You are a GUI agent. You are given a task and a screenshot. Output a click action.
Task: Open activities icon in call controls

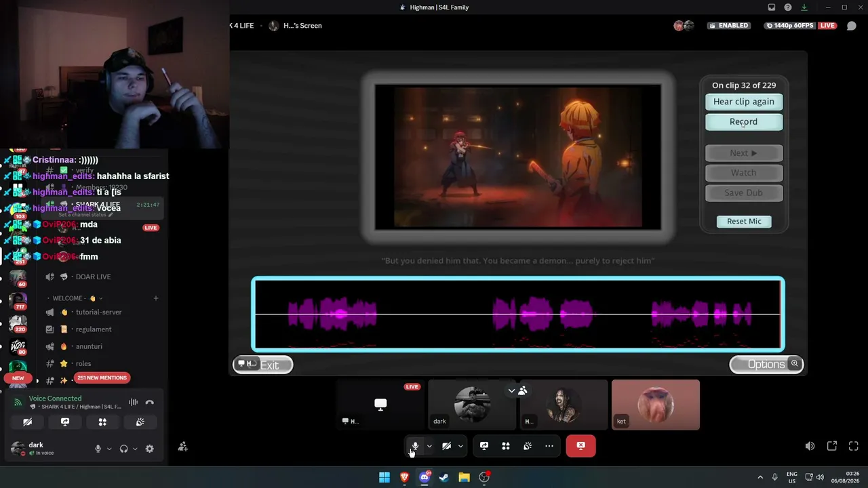506,446
